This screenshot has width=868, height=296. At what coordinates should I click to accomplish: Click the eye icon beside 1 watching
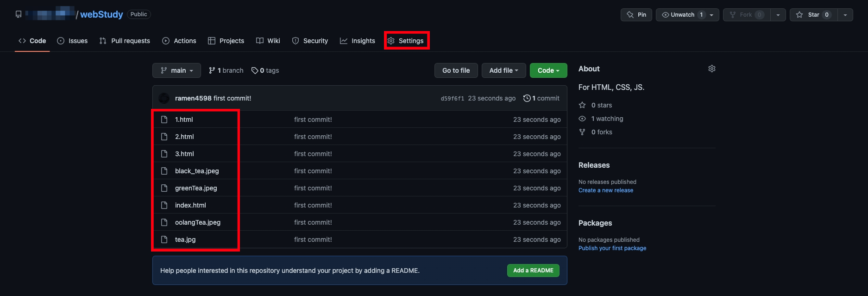click(x=582, y=119)
